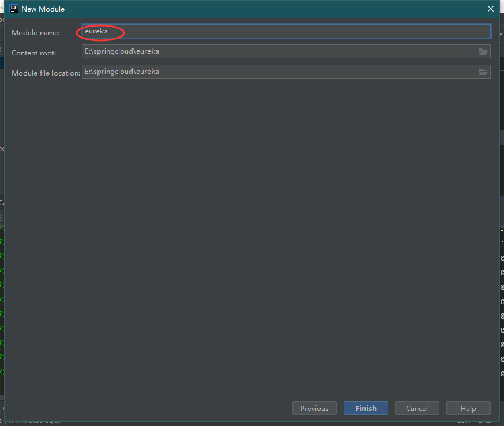Cancel the New Module dialog
The height and width of the screenshot is (426, 504).
pyautogui.click(x=417, y=408)
